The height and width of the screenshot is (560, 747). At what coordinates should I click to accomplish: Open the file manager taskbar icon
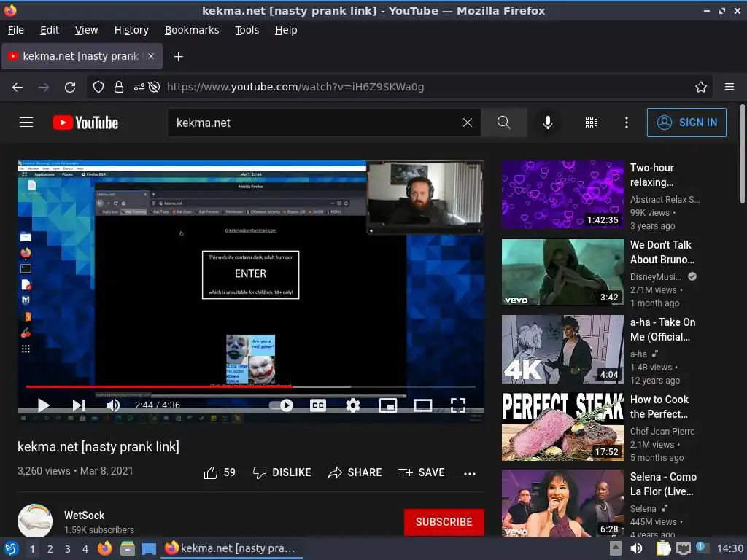(x=127, y=549)
